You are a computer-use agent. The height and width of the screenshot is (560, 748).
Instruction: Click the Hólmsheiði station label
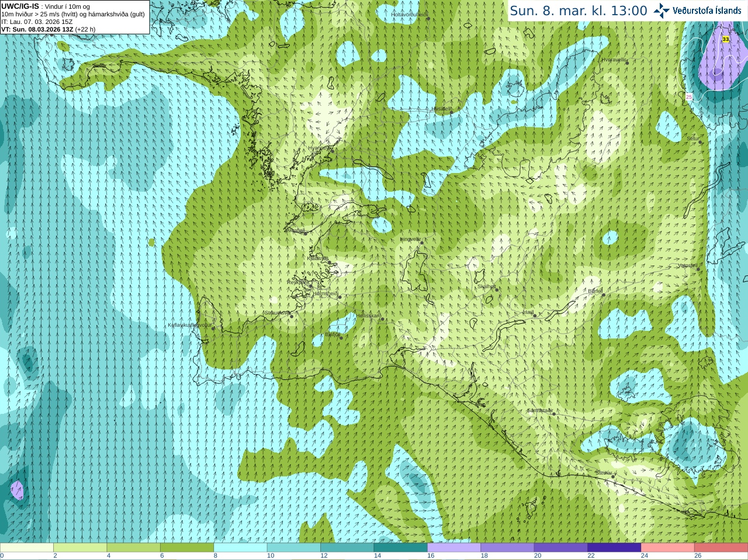[325, 293]
